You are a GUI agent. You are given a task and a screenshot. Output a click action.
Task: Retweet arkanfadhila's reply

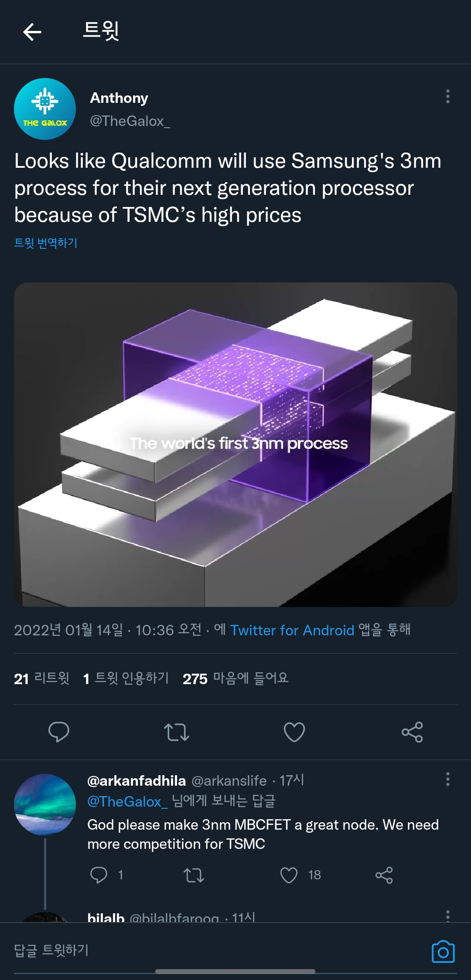point(194,875)
